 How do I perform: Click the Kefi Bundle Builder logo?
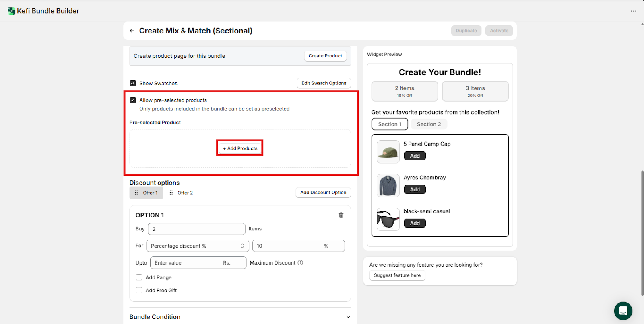coord(11,11)
